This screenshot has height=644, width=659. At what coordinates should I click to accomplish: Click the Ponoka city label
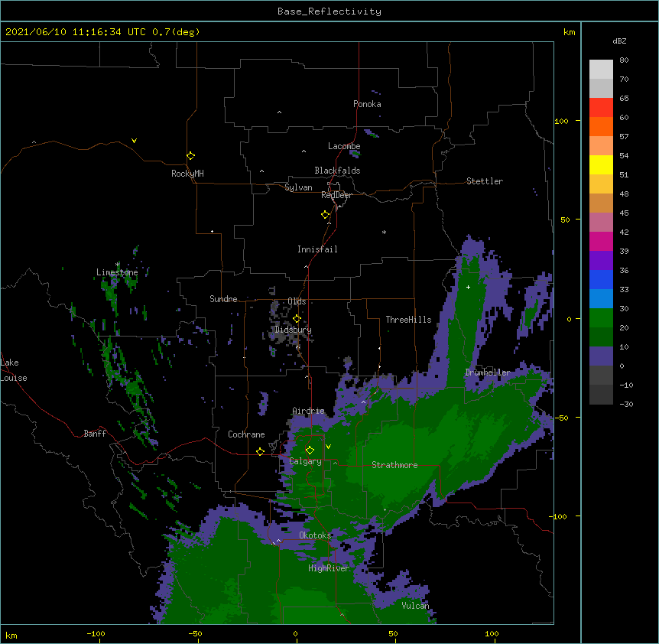tap(367, 104)
